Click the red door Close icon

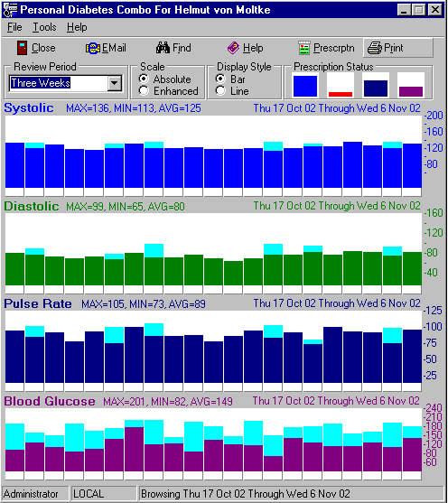pos(23,48)
